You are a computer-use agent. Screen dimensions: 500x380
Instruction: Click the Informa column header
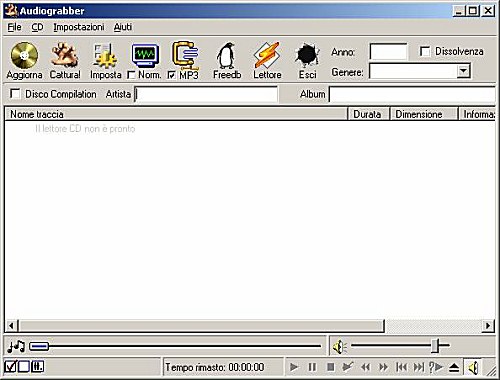tap(477, 114)
